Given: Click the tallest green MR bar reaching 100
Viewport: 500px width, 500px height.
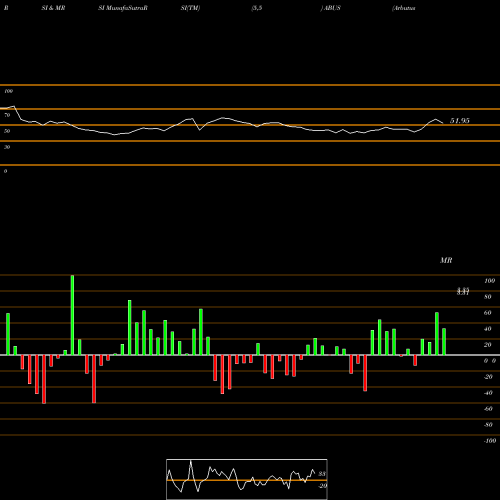Looking at the screenshot, I should pos(72,315).
